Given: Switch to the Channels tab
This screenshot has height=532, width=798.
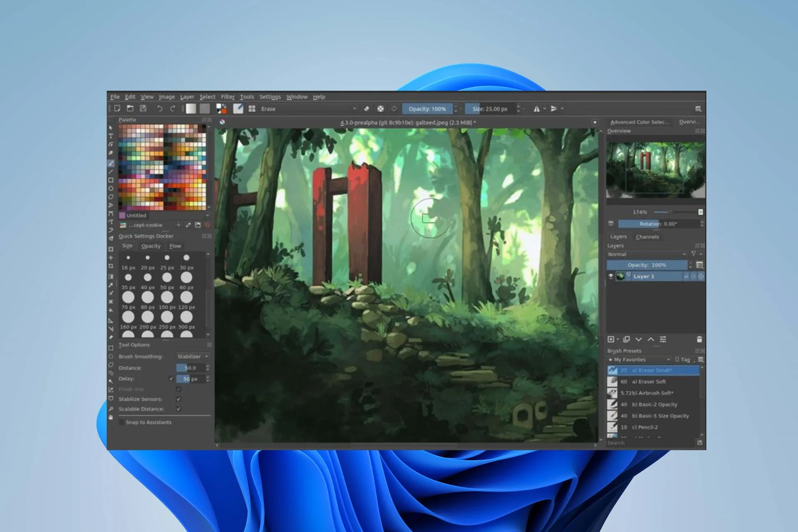Looking at the screenshot, I should (647, 237).
